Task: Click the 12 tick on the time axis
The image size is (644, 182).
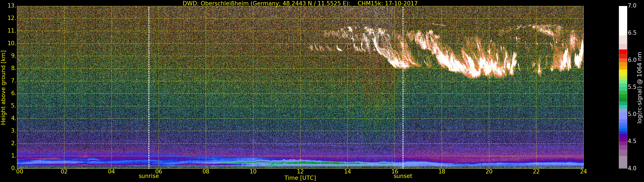Action: click(x=300, y=172)
